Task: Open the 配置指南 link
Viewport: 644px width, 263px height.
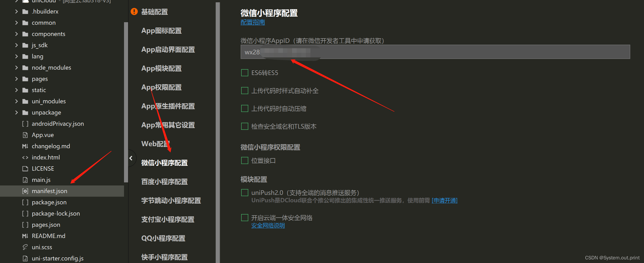Action: tap(252, 22)
